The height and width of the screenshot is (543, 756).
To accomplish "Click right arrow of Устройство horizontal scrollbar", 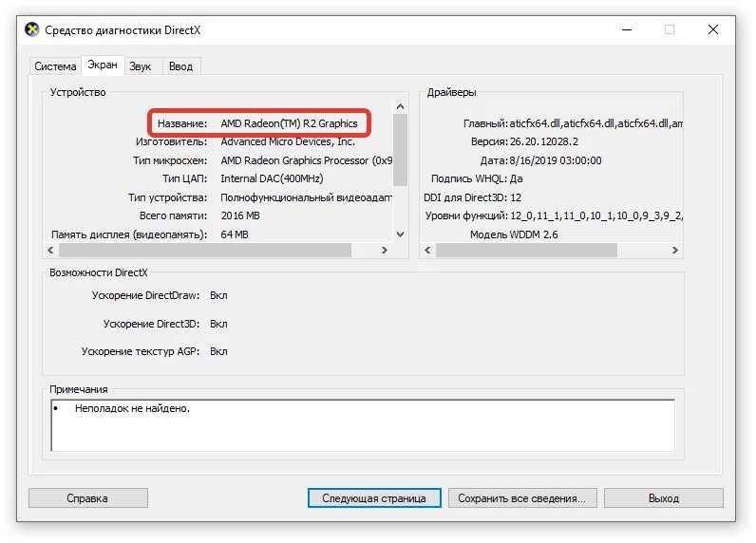I will pos(385,250).
